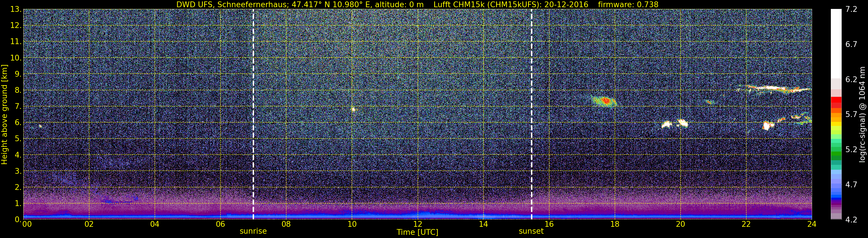Click the sunset dashed vertical line

point(532,114)
